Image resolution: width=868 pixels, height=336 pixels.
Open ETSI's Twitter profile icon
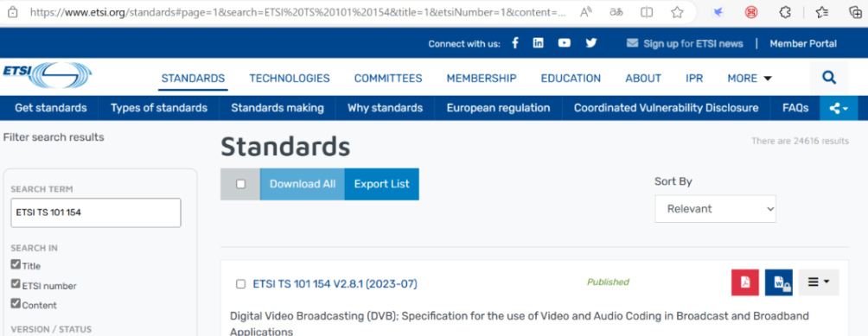591,43
